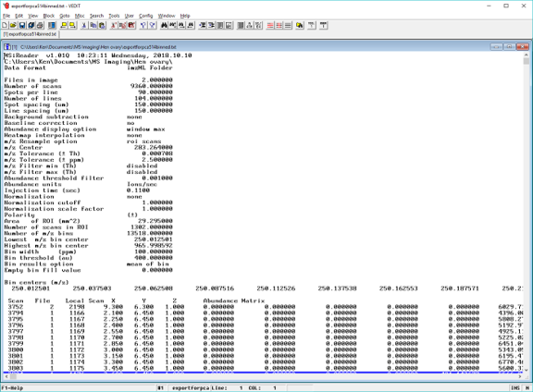Expand the Window menu

[x=167, y=16]
